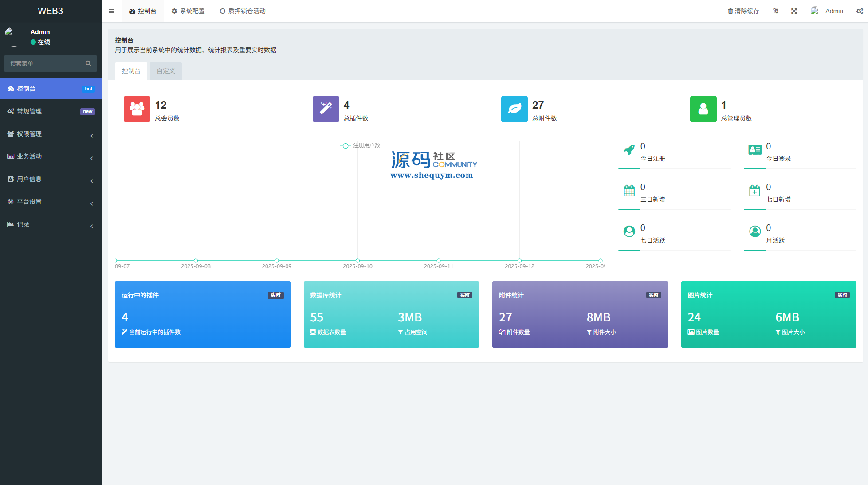
Task: Switch to the 自定义 tab
Action: [165, 71]
